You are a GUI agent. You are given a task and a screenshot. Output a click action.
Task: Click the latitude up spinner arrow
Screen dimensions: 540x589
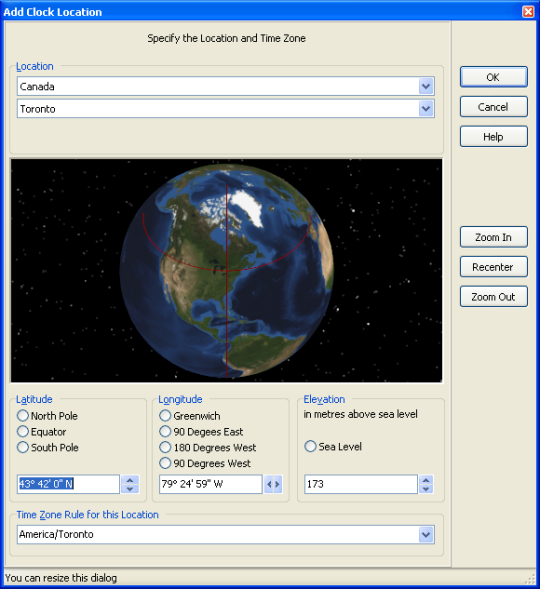click(x=130, y=480)
